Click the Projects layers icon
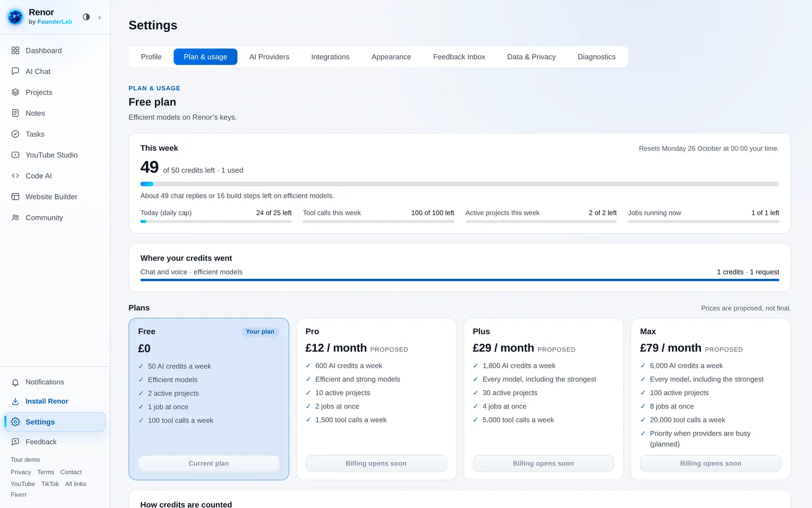Viewport: 812px width, 508px height. click(x=15, y=92)
